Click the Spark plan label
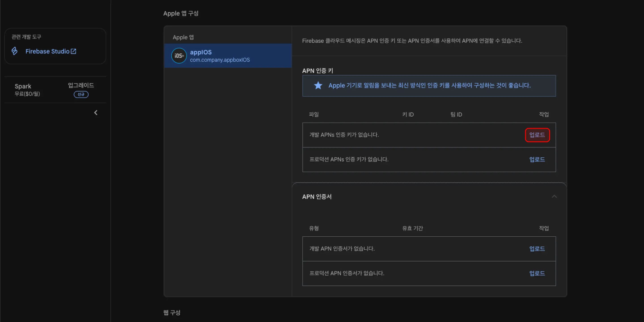The image size is (644, 322). [x=23, y=86]
